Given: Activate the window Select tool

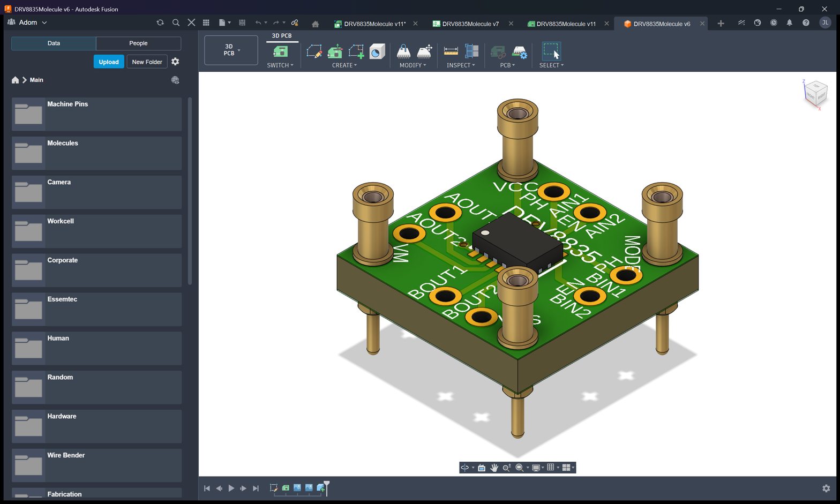Looking at the screenshot, I should pos(551,51).
